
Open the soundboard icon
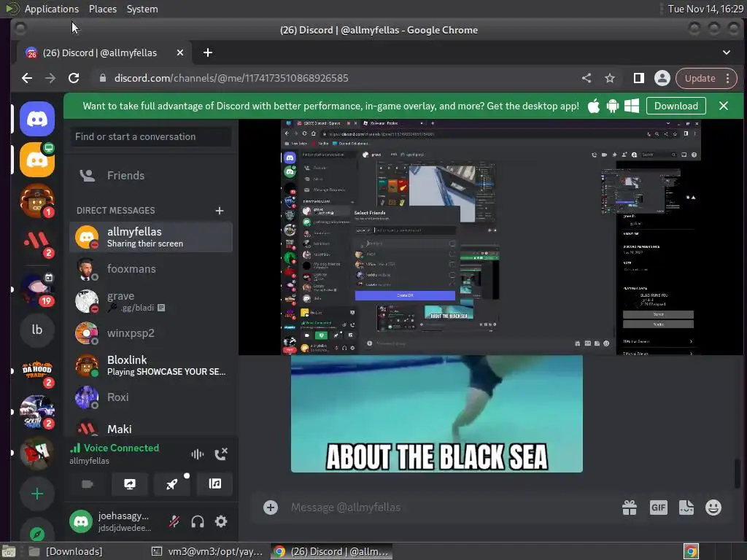[x=215, y=484]
